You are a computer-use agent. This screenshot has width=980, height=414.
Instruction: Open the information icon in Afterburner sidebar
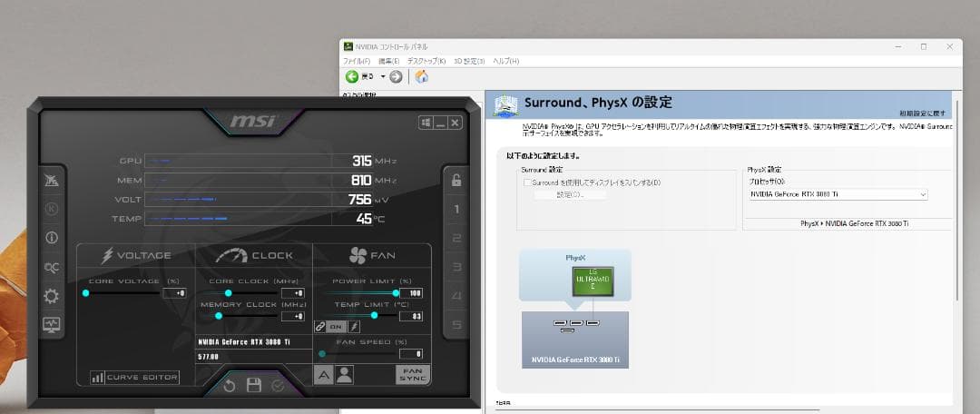pos(51,238)
